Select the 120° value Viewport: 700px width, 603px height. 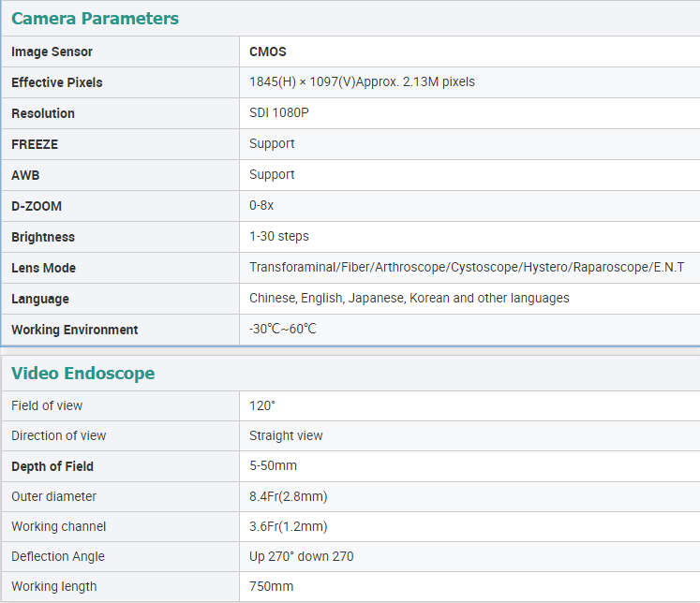(262, 405)
